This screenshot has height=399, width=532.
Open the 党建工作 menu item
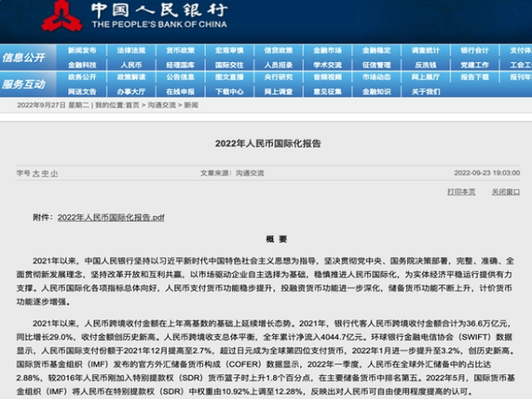tap(474, 65)
